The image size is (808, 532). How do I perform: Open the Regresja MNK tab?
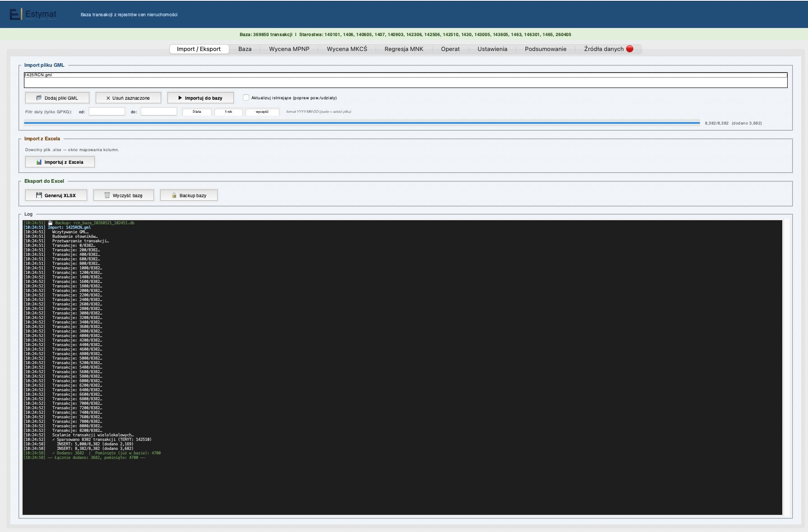point(404,49)
